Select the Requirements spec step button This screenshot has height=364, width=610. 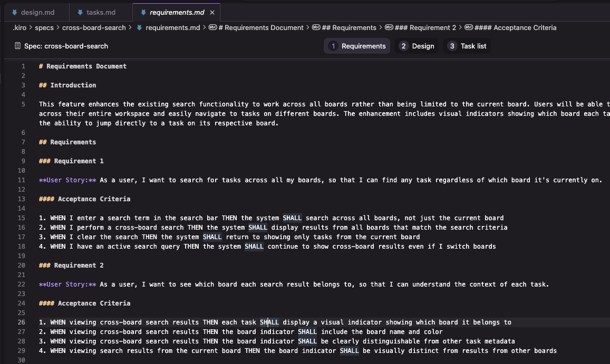click(x=357, y=46)
